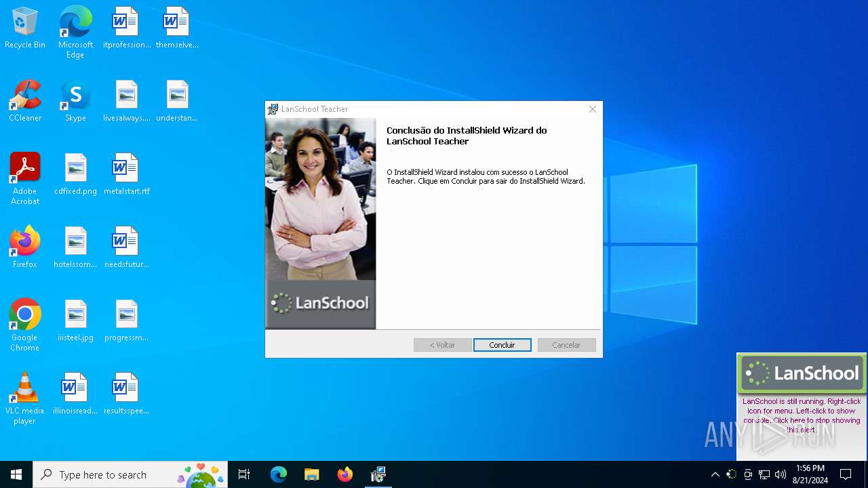Open File Explorer from the taskbar

coord(311,474)
